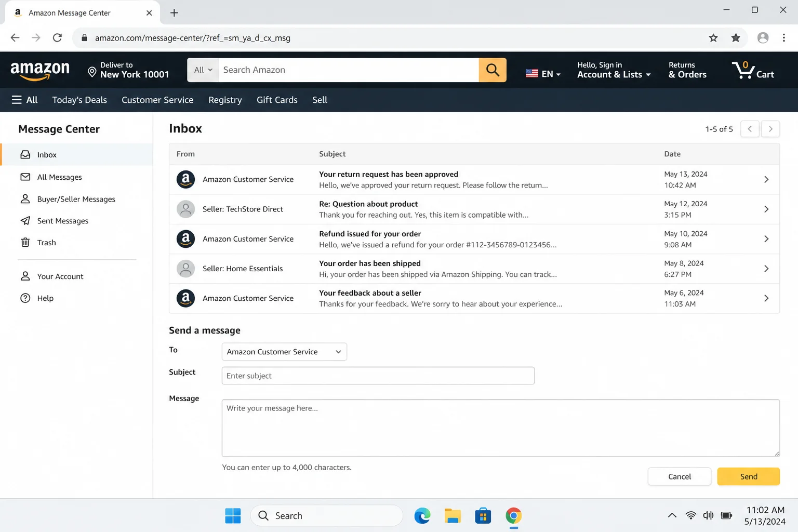View site information lock icon
This screenshot has height=532, width=798.
coord(84,38)
